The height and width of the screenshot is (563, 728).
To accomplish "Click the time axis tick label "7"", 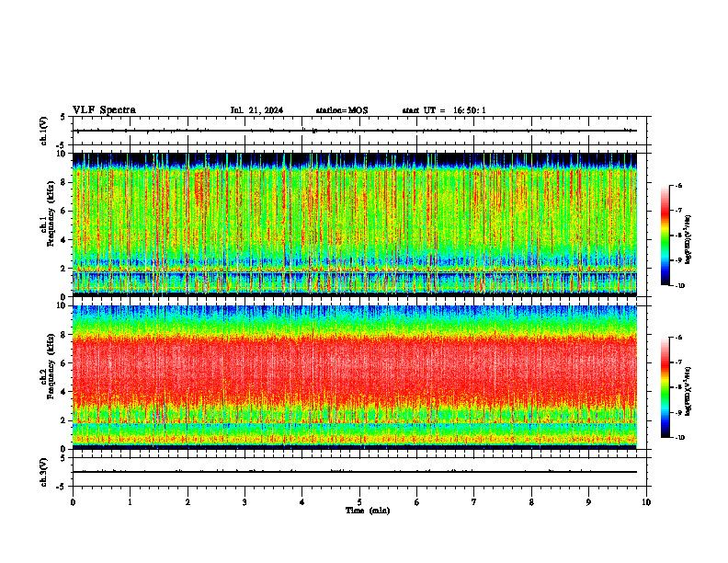I will [474, 502].
